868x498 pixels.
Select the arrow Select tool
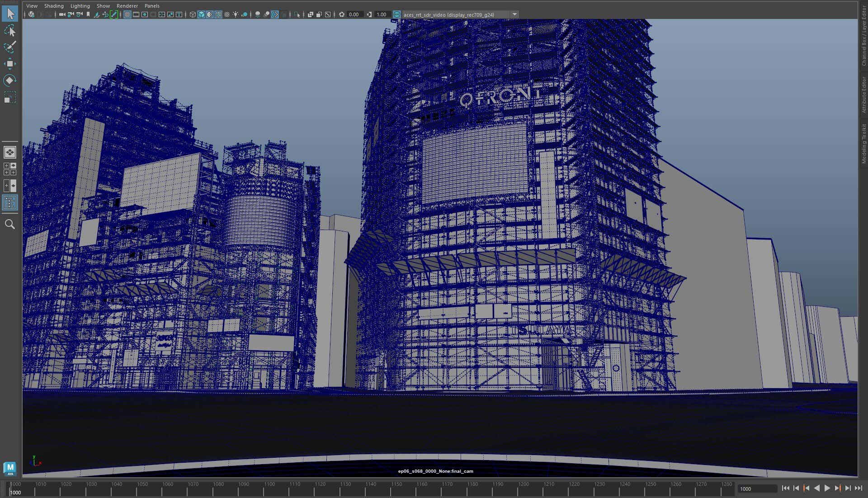pyautogui.click(x=10, y=14)
